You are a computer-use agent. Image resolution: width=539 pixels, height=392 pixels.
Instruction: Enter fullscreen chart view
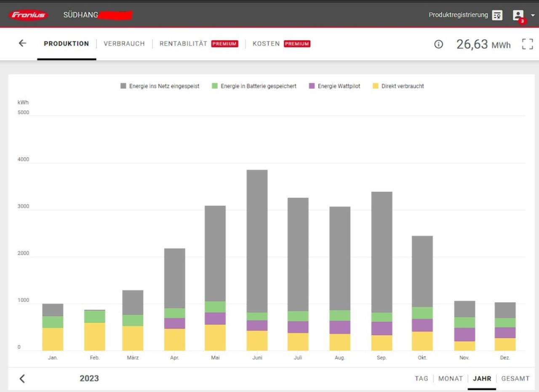pos(527,44)
